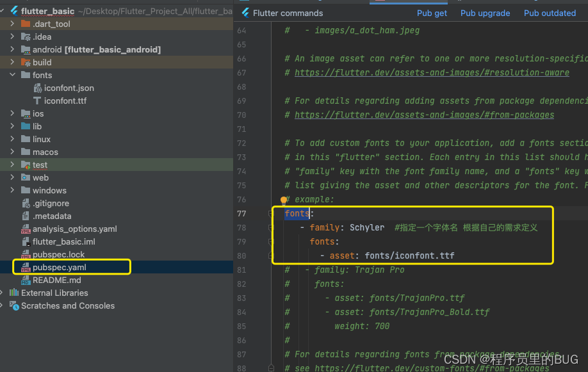Click the Scratches and Consoles icon

coord(14,306)
